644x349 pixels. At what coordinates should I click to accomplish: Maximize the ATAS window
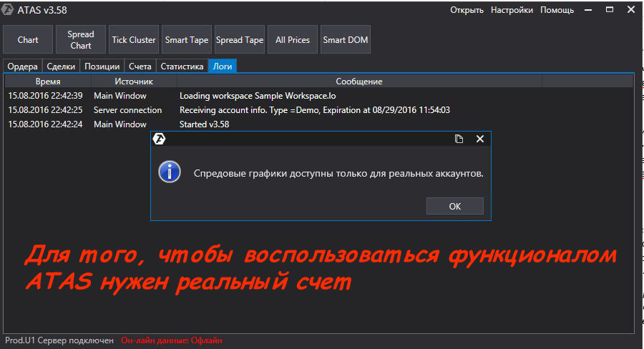pyautogui.click(x=610, y=9)
